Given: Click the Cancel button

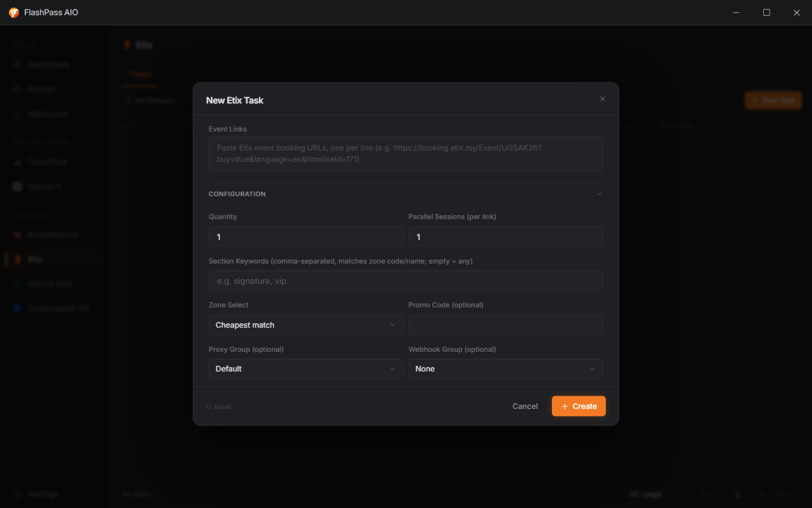Looking at the screenshot, I should point(525,406).
